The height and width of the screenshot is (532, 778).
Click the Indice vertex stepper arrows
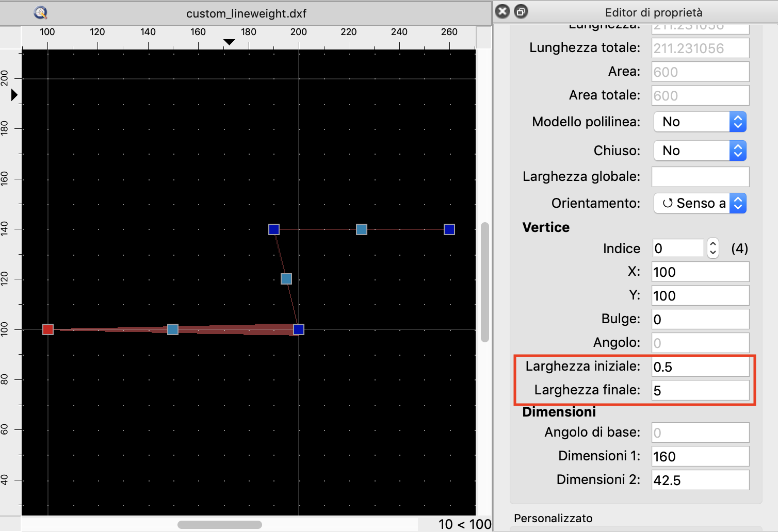click(712, 248)
